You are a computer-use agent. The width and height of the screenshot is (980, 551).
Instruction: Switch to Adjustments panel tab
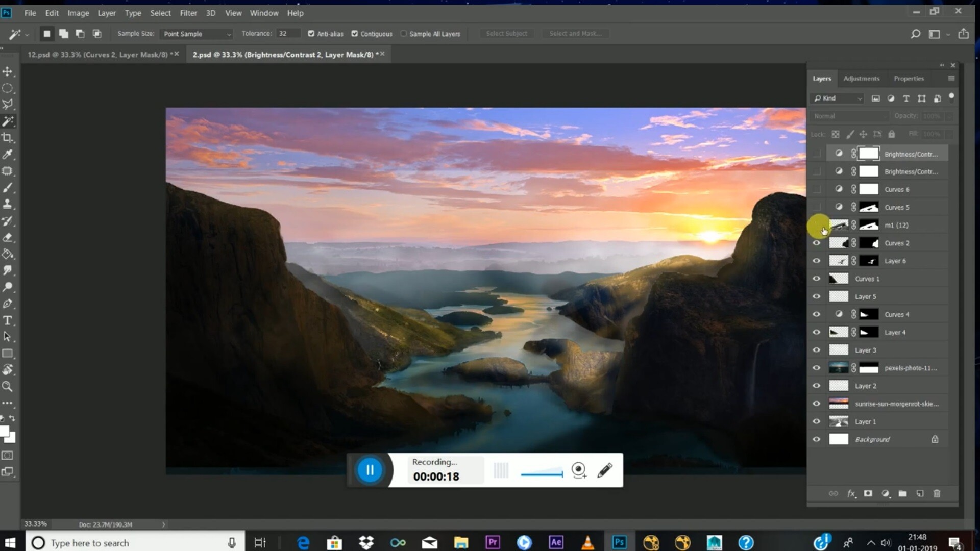pyautogui.click(x=861, y=78)
